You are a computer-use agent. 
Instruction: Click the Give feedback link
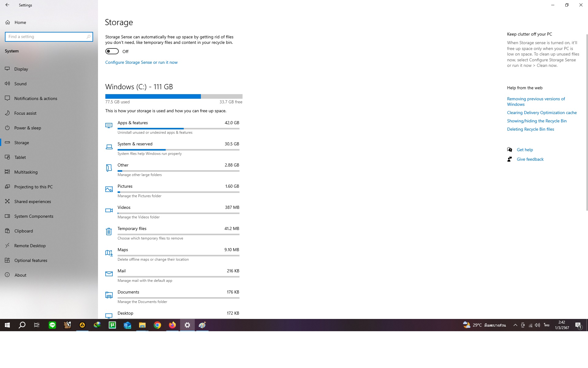coord(530,159)
